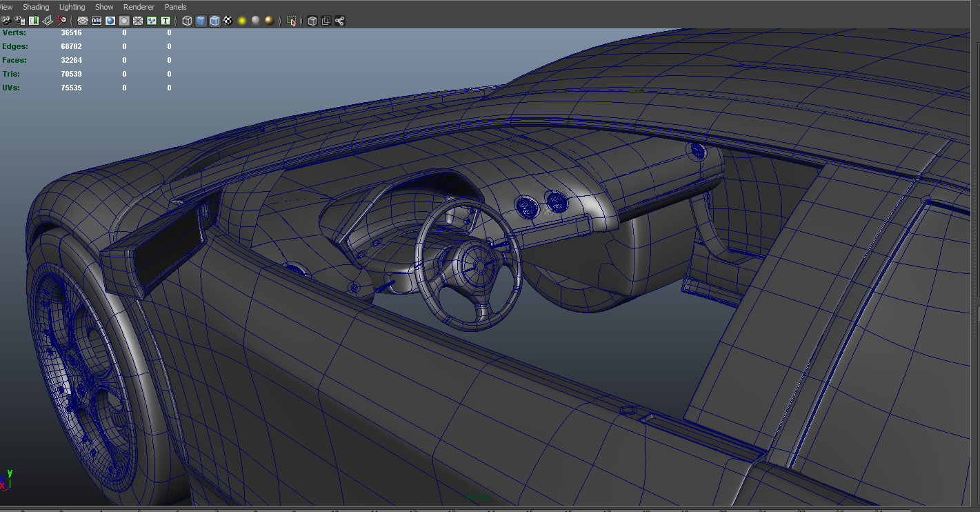The image size is (980, 512).
Task: Click the Bookmarks icon
Action: tap(33, 21)
